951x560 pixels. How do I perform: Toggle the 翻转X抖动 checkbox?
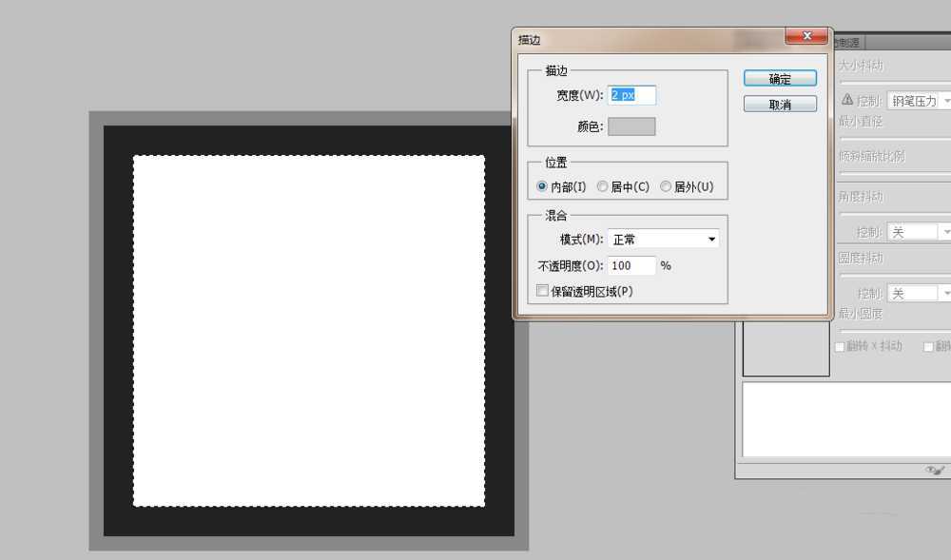point(838,346)
